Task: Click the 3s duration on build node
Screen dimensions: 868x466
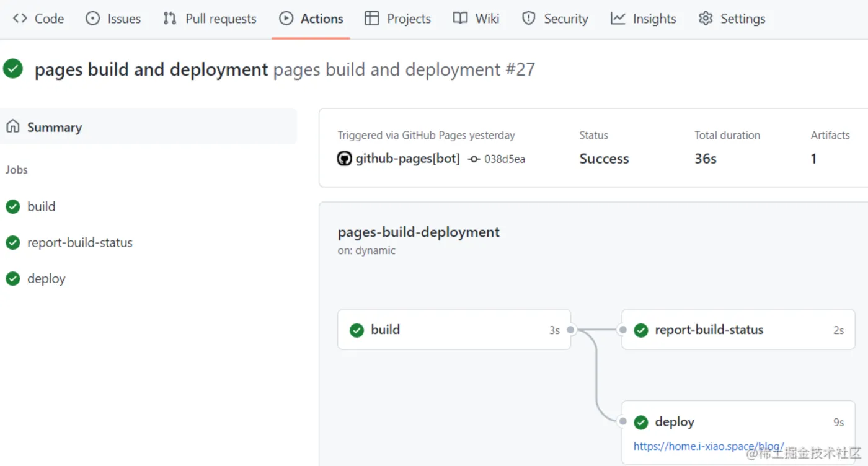Action: click(554, 330)
